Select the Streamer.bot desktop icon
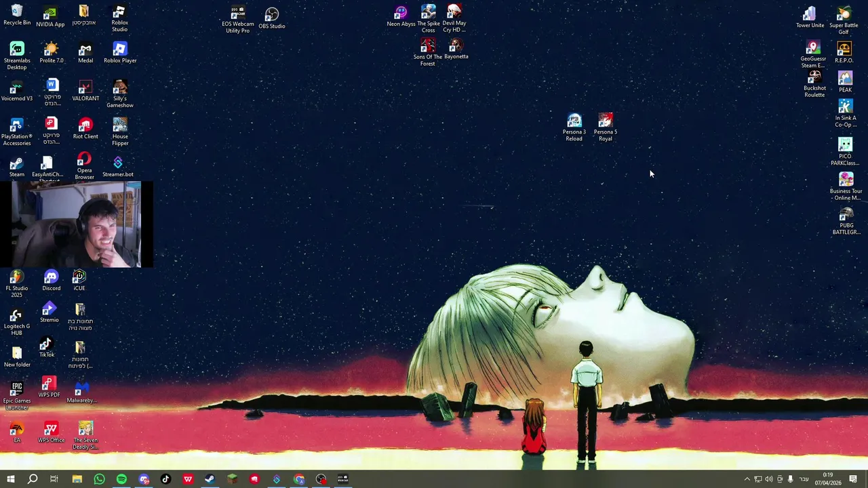This screenshot has height=488, width=868. pyautogui.click(x=118, y=167)
